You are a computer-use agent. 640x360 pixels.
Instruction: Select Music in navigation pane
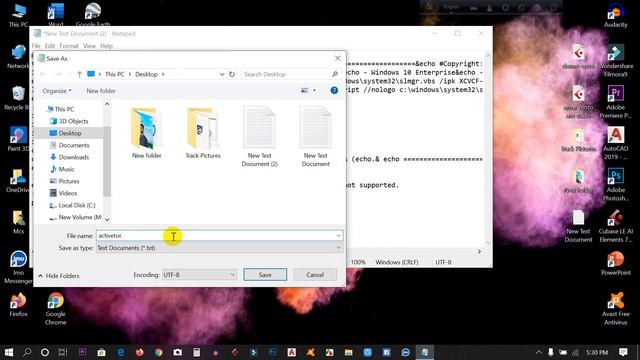click(x=62, y=169)
